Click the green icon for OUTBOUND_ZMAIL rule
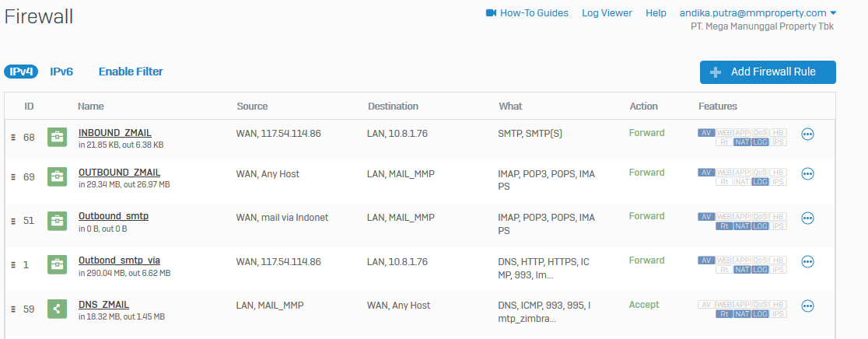The width and height of the screenshot is (868, 339). click(57, 176)
